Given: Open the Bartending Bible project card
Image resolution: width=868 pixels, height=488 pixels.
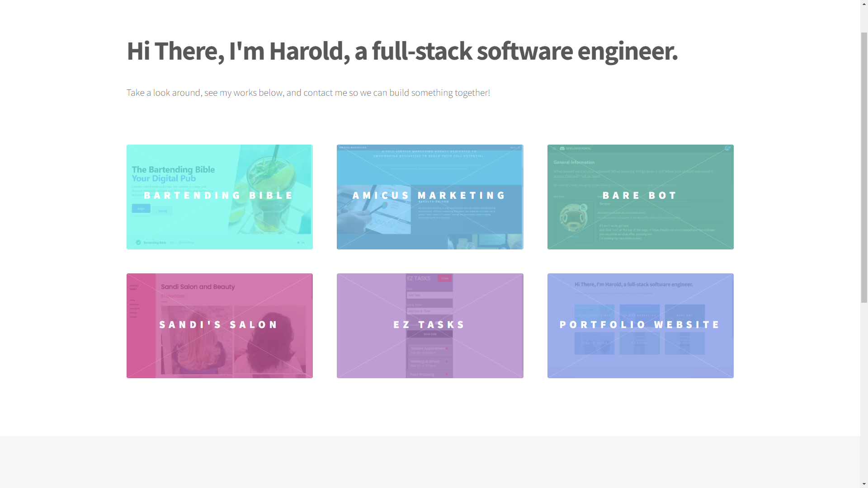Looking at the screenshot, I should pos(220,197).
